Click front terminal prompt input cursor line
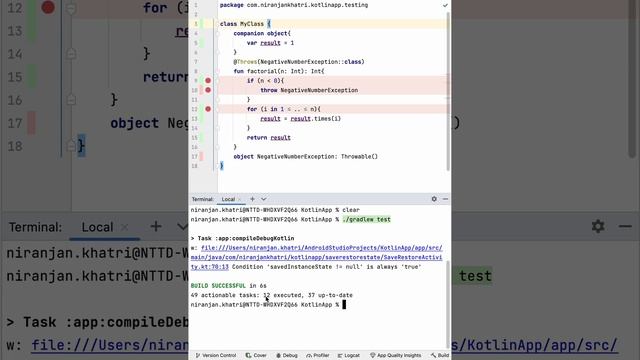640x360 pixels. point(344,304)
